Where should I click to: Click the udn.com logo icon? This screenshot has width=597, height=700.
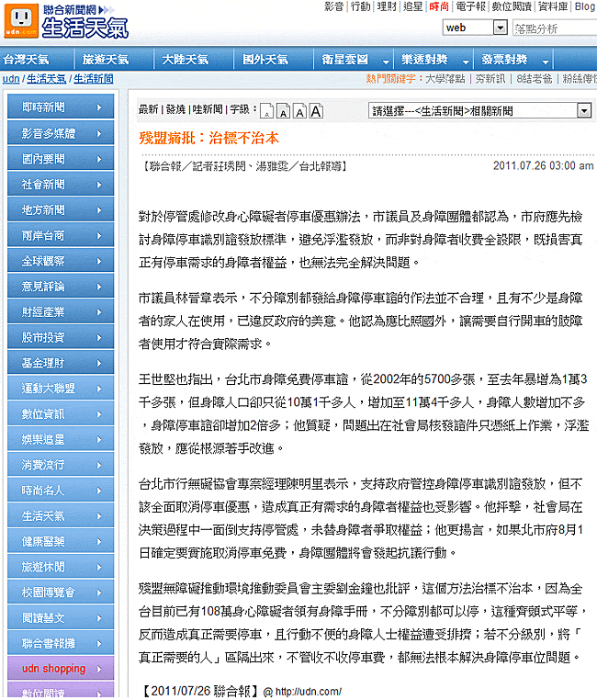[x=21, y=20]
